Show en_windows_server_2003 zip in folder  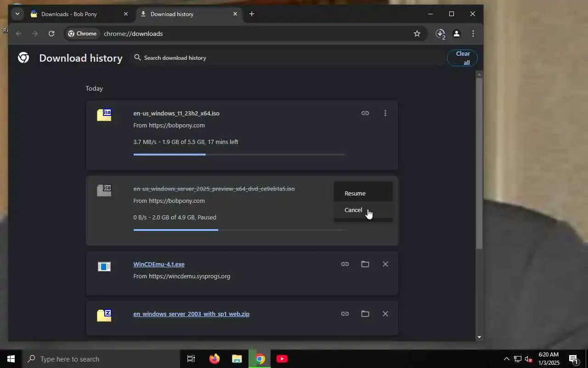pyautogui.click(x=365, y=314)
